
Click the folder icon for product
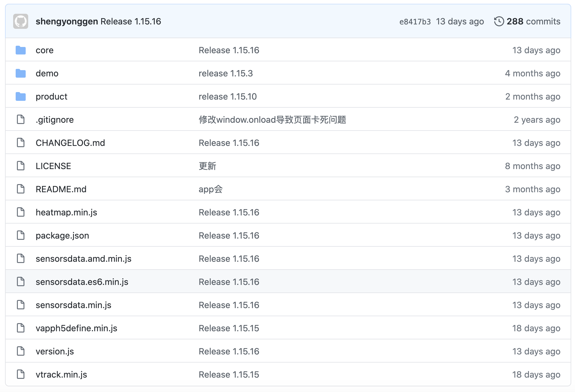pyautogui.click(x=21, y=96)
